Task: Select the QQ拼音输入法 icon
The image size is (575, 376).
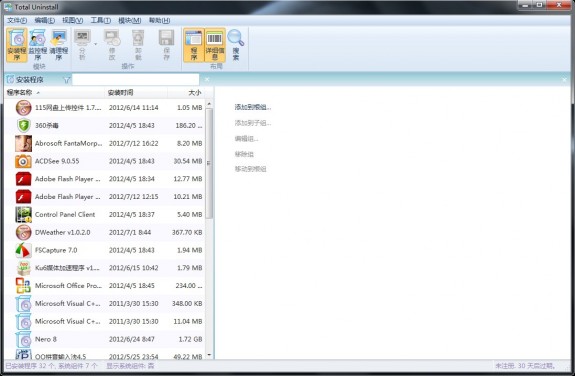Action: tap(23, 355)
